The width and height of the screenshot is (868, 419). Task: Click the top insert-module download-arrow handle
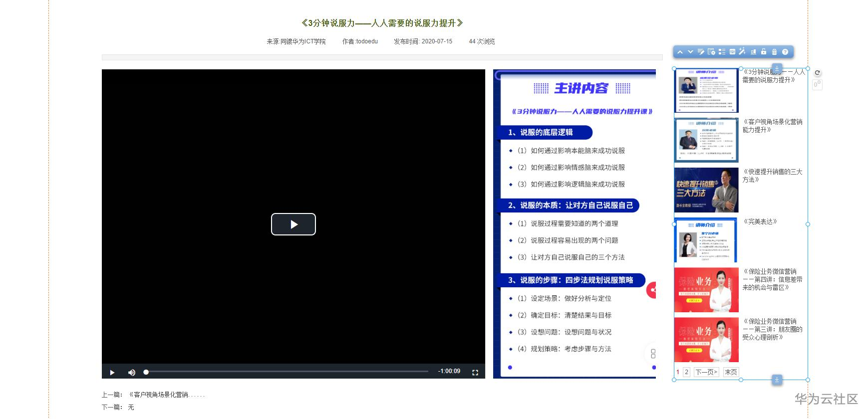pyautogui.click(x=777, y=67)
